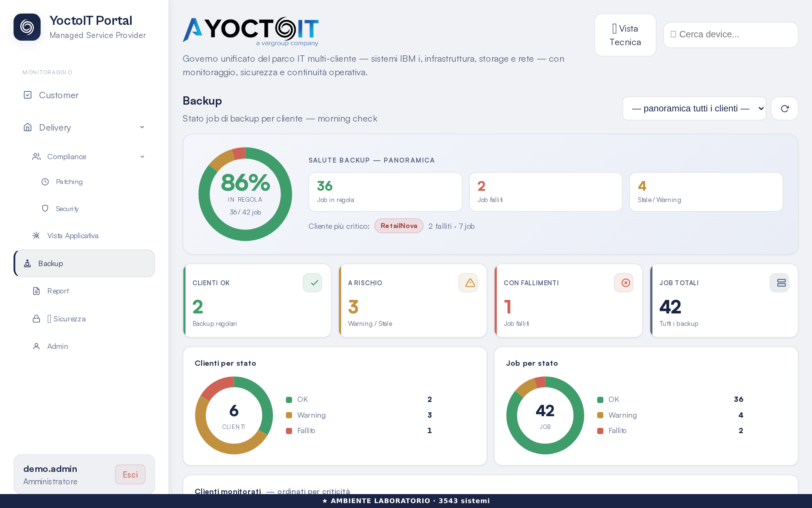The width and height of the screenshot is (812, 508).
Task: Expand the Delivery menu chevron
Action: tap(142, 127)
